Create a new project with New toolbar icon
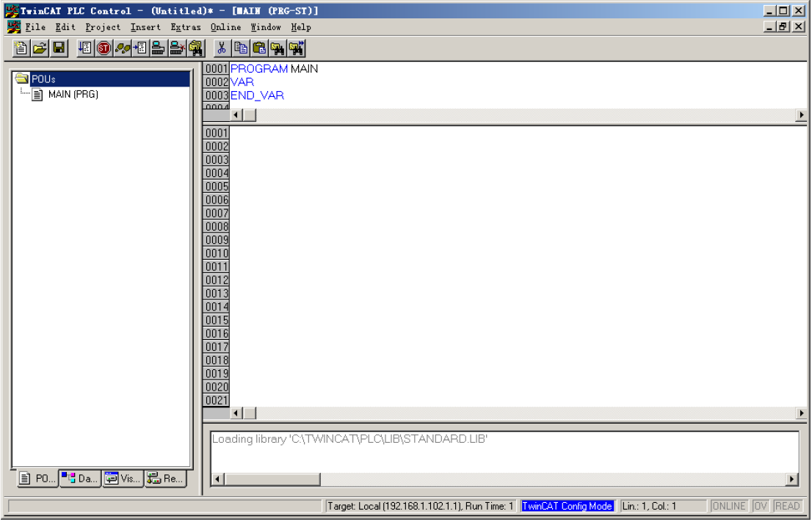Viewport: 812px width, 522px height. pos(21,48)
